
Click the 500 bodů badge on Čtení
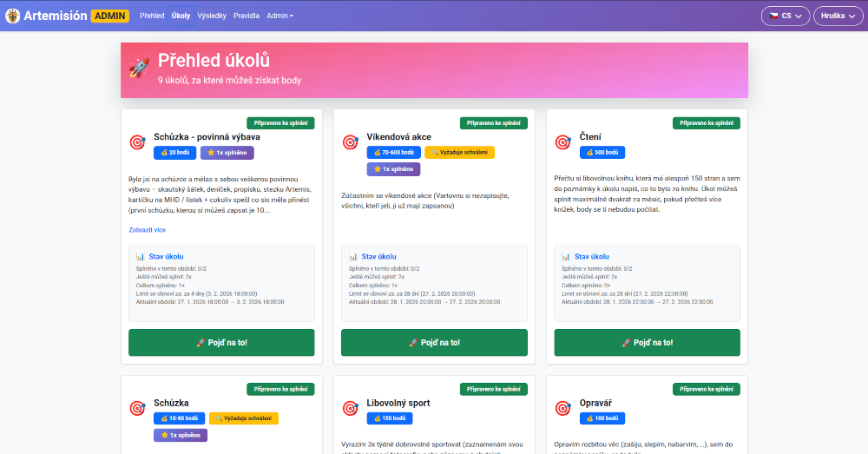click(x=602, y=153)
